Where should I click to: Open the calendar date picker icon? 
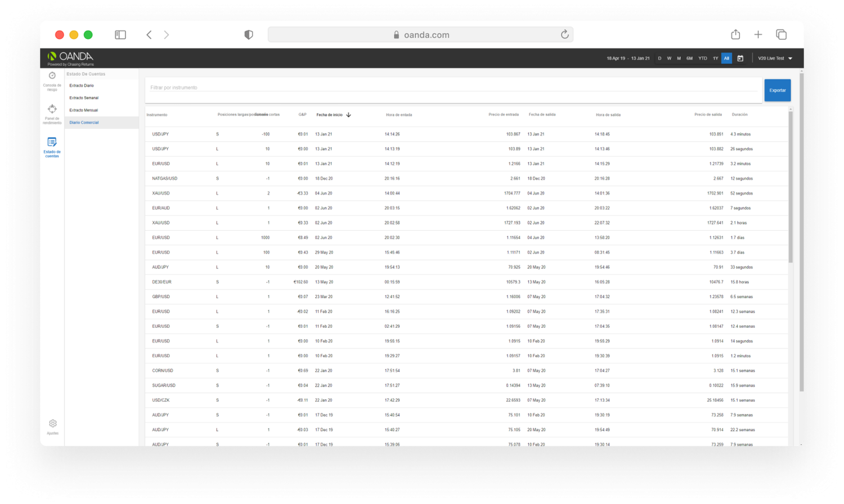[x=740, y=58]
